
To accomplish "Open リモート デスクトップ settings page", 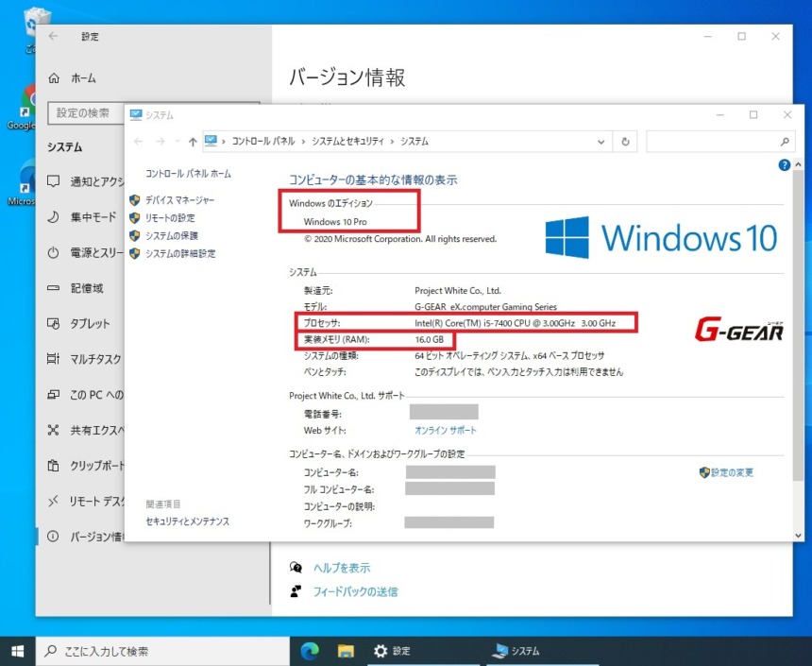I will point(85,502).
